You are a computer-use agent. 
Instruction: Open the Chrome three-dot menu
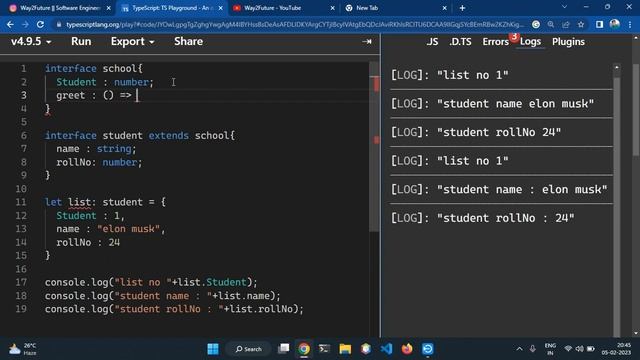tap(630, 24)
